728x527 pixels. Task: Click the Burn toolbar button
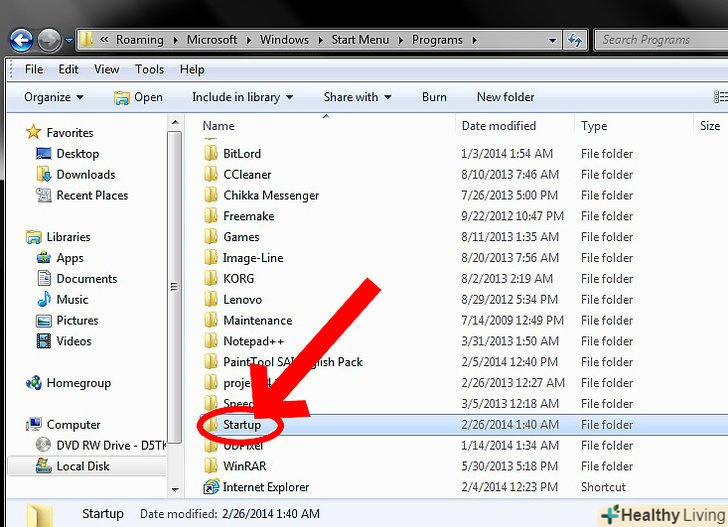(434, 97)
